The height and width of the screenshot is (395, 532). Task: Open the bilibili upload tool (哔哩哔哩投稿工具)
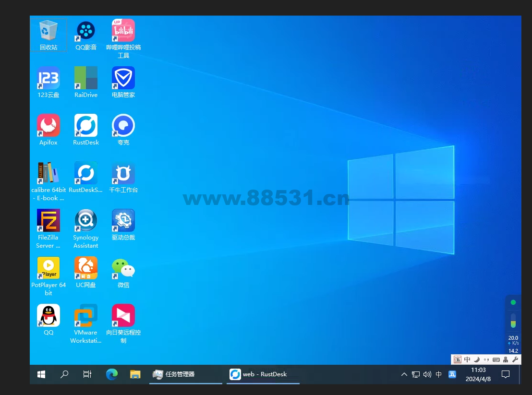pyautogui.click(x=123, y=39)
